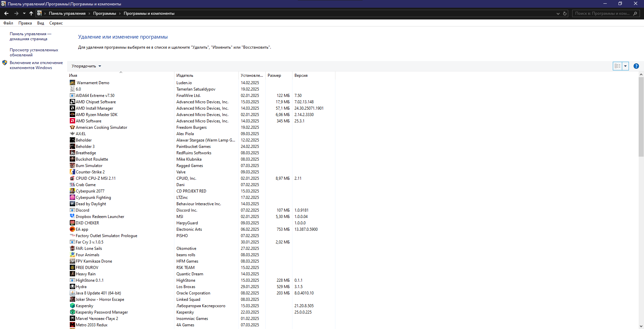The width and height of the screenshot is (644, 329).
Task: Open the Правка menu
Action: [25, 23]
